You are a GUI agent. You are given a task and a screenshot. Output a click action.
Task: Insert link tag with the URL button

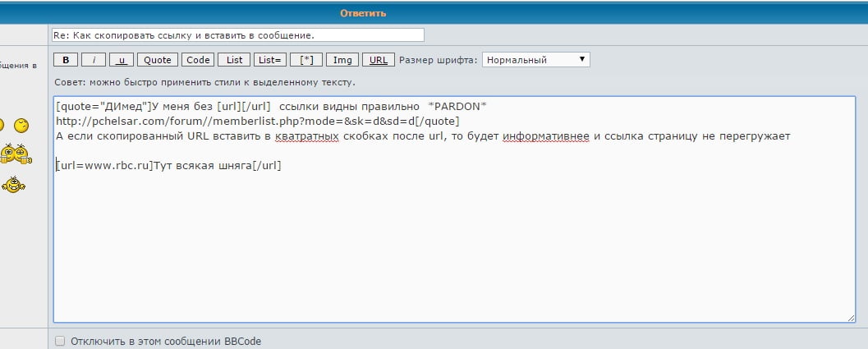point(379,60)
